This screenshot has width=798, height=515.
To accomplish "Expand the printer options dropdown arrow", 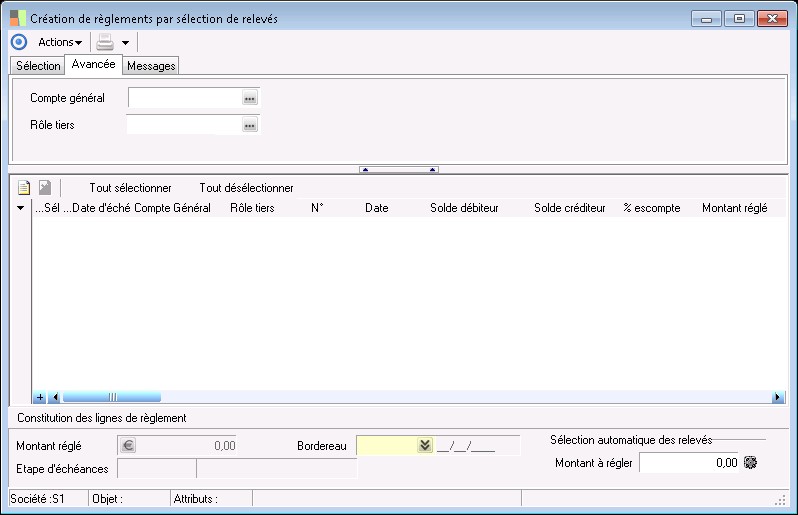I will [125, 43].
